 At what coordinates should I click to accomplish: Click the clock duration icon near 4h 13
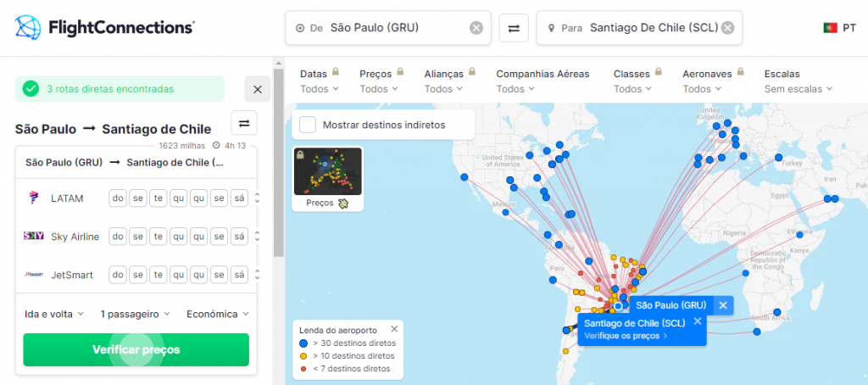216,146
